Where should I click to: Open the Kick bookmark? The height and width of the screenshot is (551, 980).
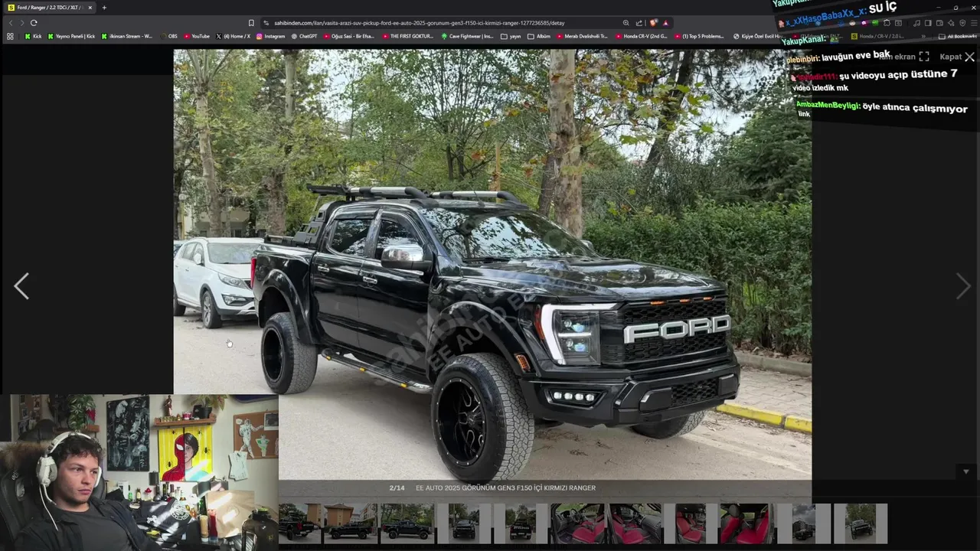[x=33, y=36]
